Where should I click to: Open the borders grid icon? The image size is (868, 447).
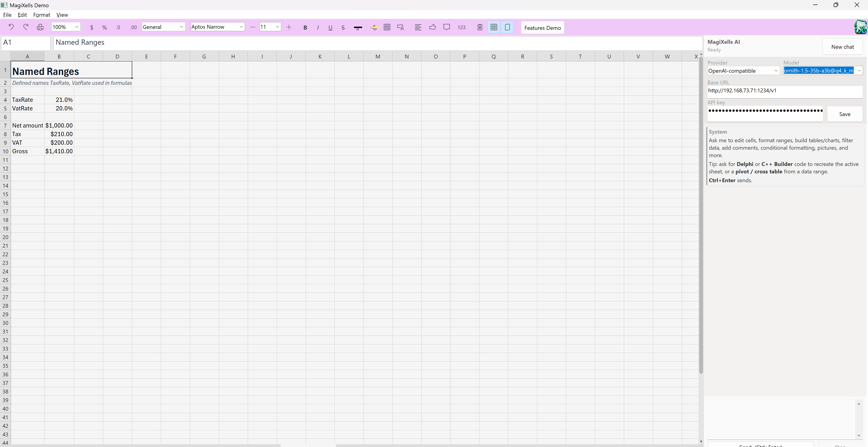[387, 27]
